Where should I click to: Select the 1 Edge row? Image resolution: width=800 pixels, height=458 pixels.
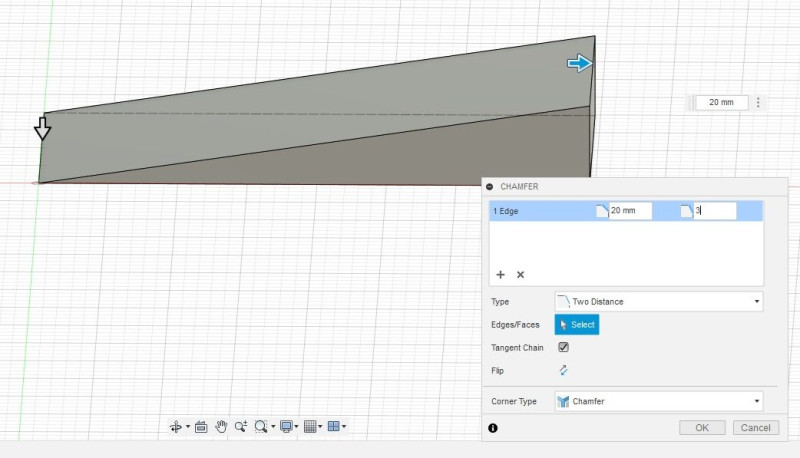626,211
